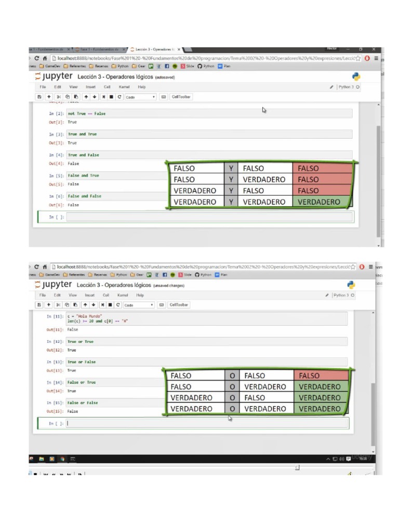Click the Python logo in bottom notebook header
This screenshot has height=532, width=399.
coord(351,285)
